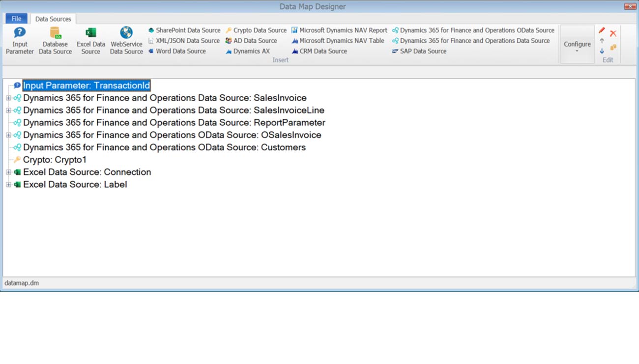Insert a new Input Parameter

coord(20,40)
